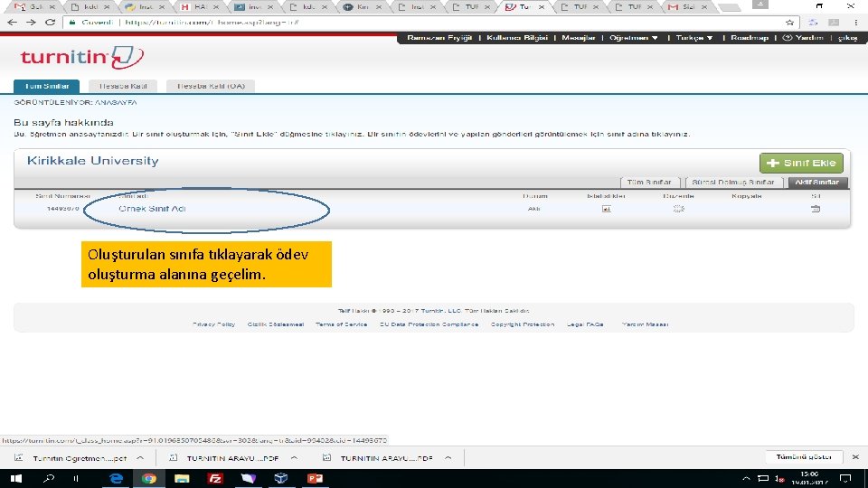Open the Copyright Protection footer link

[x=523, y=324]
